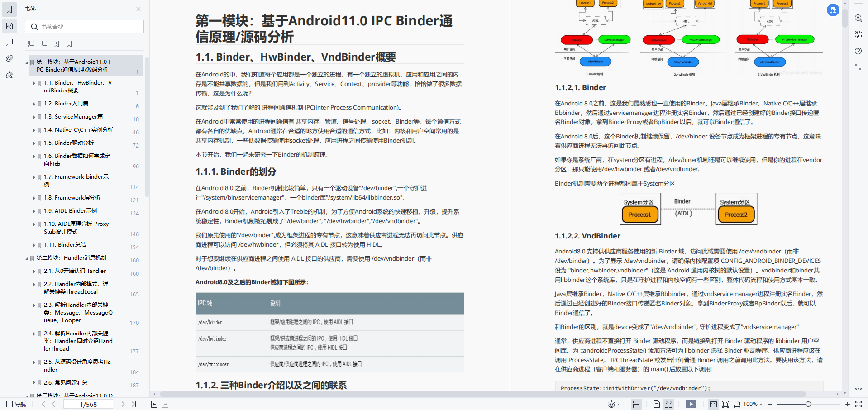Open the help question-mark icon on right sidebar
Image resolution: width=868 pixels, height=410 pixels.
click(x=858, y=51)
